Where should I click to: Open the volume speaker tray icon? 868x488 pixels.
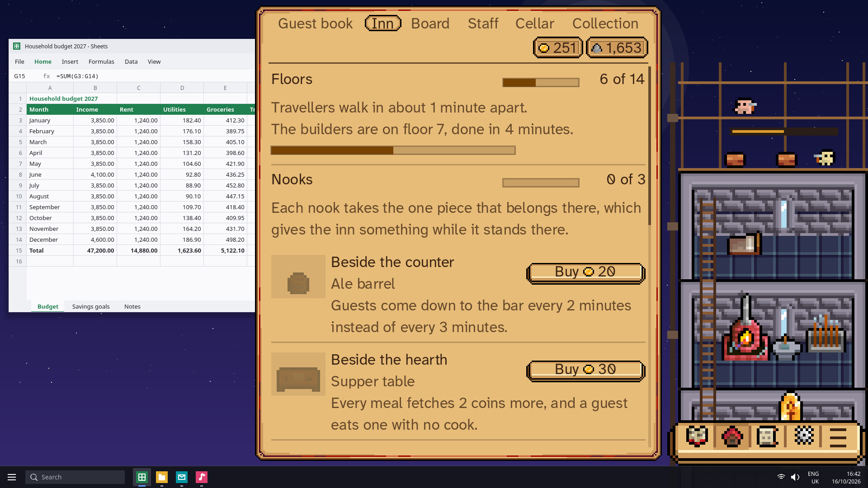click(x=795, y=477)
